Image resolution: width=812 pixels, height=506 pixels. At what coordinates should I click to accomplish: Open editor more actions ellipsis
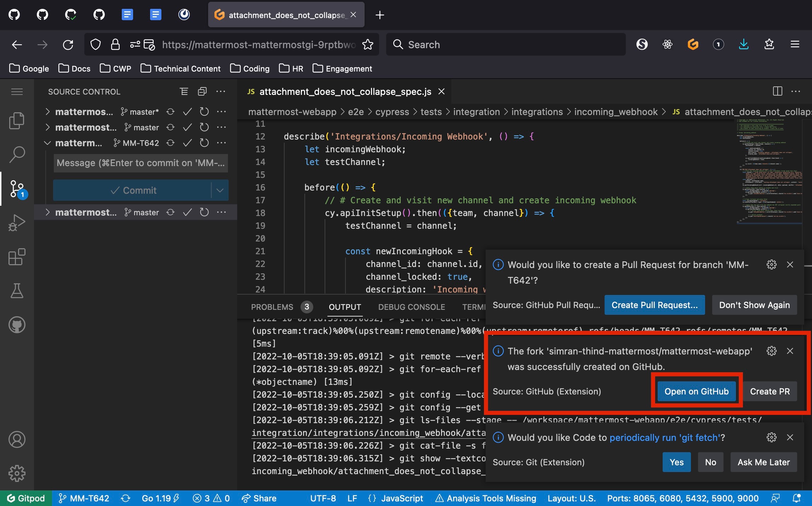tap(795, 91)
